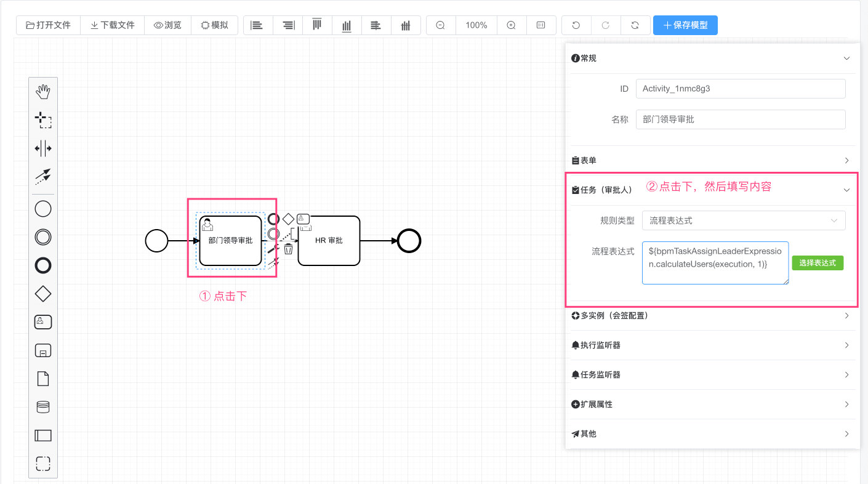
Task: Pick the user task shape in palette
Action: (43, 321)
